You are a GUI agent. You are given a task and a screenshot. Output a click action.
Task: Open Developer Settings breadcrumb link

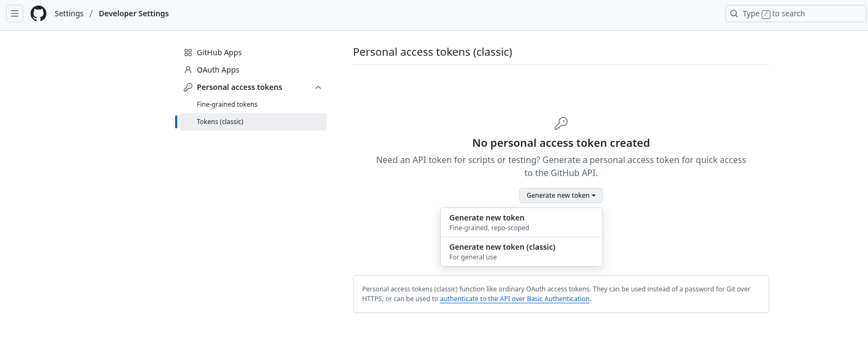133,14
